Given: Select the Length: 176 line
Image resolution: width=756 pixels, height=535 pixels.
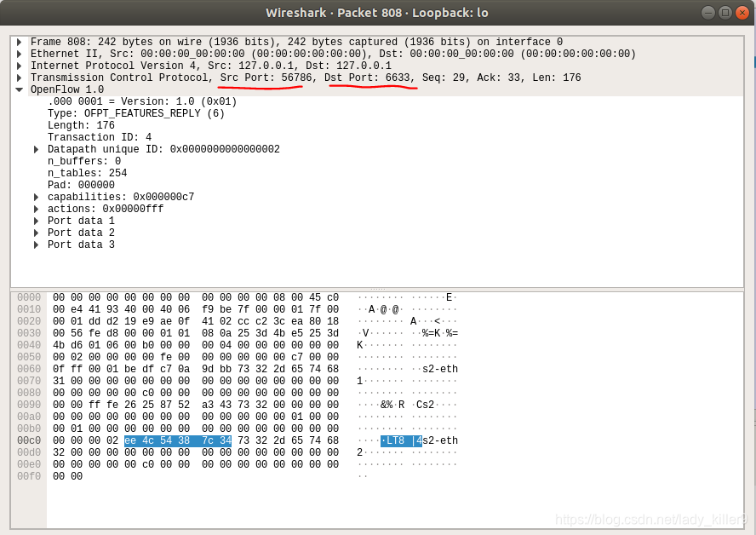Looking at the screenshot, I should tap(81, 125).
